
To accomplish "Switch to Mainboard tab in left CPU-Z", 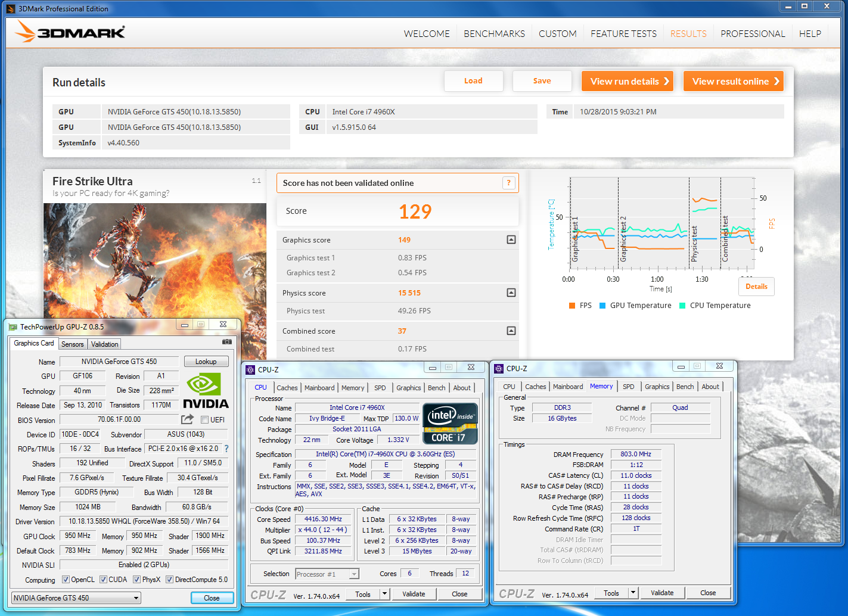I will coord(319,388).
